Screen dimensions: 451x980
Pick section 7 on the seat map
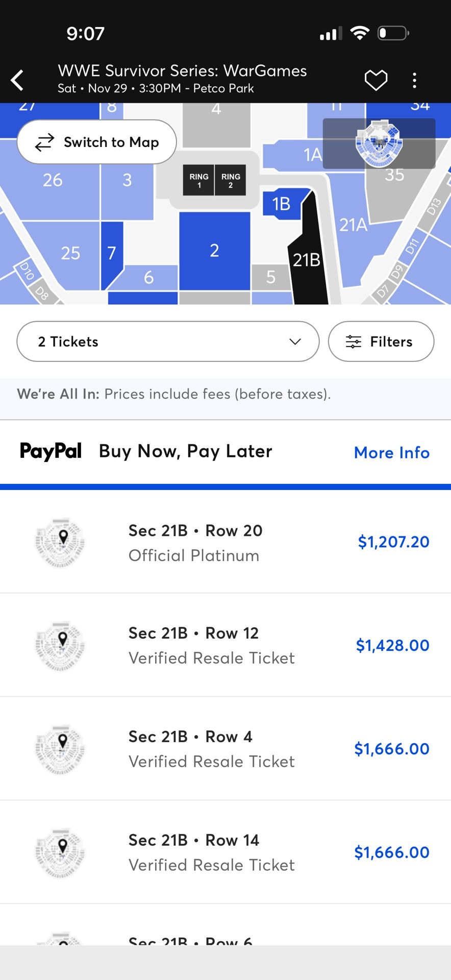pyautogui.click(x=111, y=253)
